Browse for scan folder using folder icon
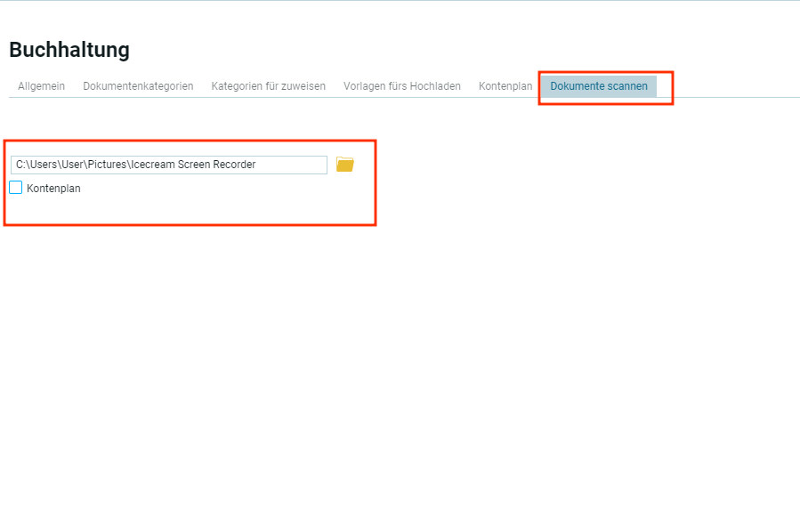Image resolution: width=800 pixels, height=532 pixels. pos(344,165)
